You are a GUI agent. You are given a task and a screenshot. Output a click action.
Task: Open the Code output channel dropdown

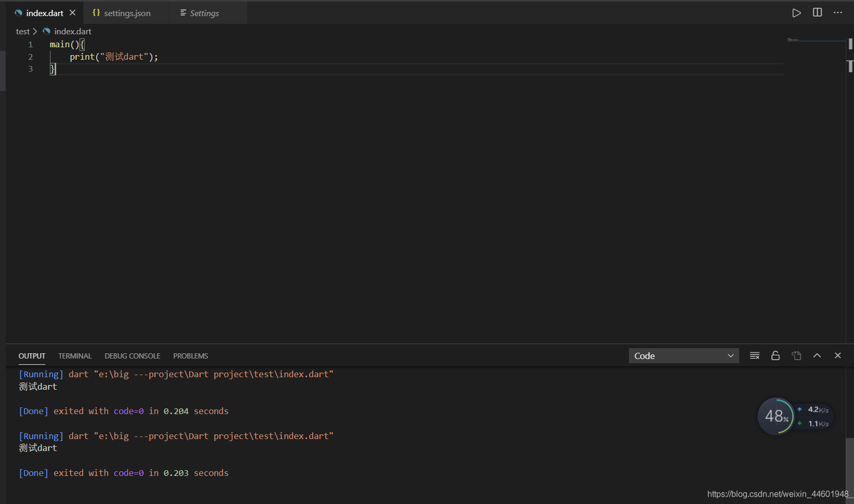[x=684, y=356]
